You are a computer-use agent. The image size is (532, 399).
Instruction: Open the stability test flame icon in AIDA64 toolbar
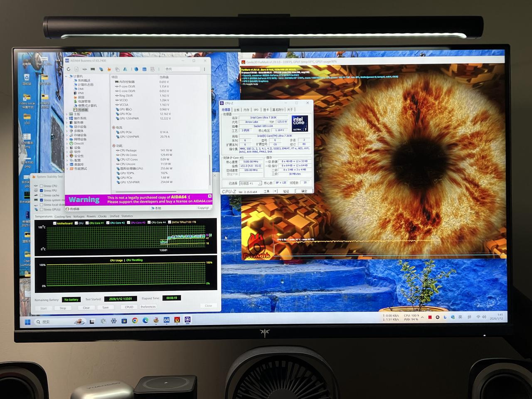click(x=109, y=69)
